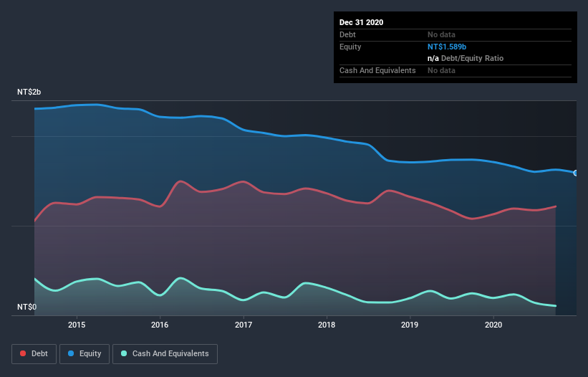Toggle the Debt series legend button
588x377 pixels.
[34, 354]
